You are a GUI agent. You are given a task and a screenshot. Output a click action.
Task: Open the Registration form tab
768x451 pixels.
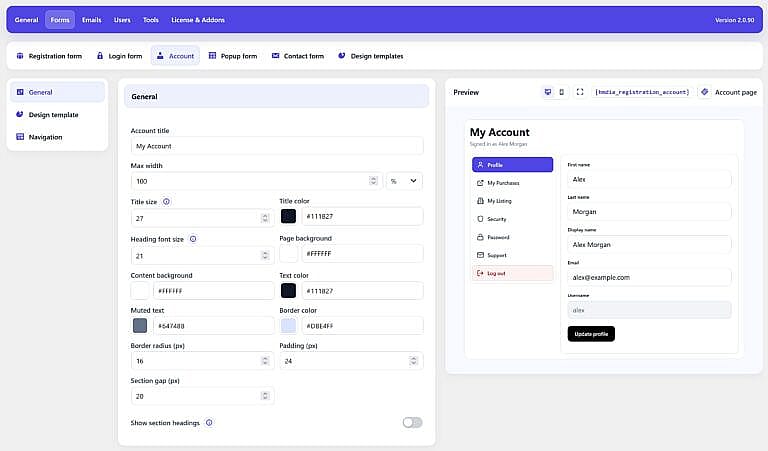(x=49, y=56)
